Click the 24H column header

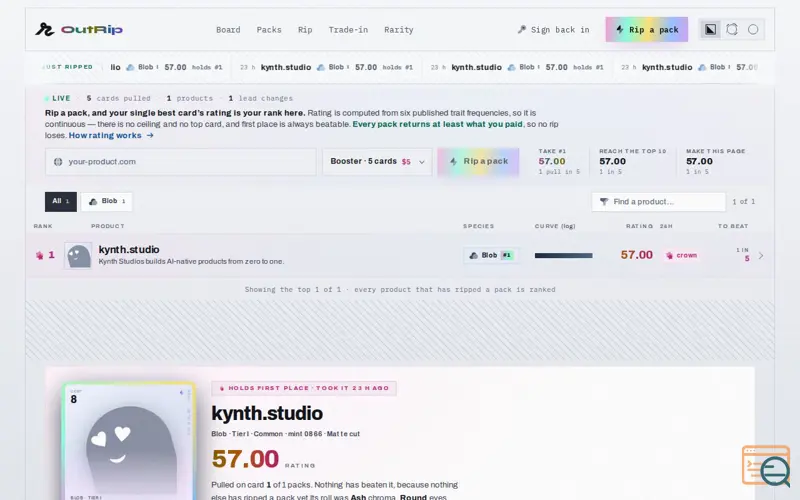[x=666, y=226]
